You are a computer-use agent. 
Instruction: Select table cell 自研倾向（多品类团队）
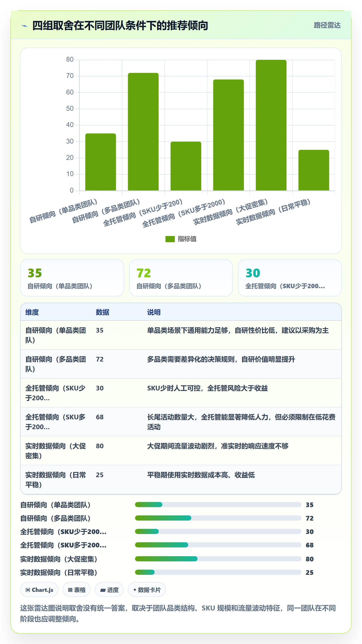click(56, 364)
